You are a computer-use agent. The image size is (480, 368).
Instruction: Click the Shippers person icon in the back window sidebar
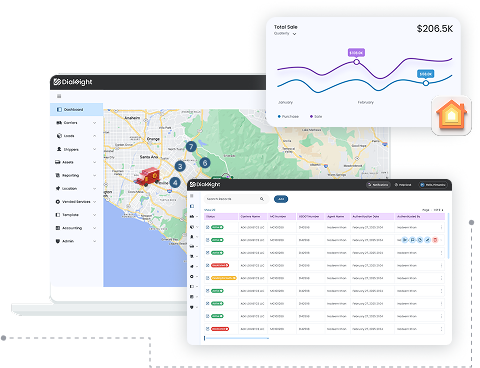[x=59, y=149]
